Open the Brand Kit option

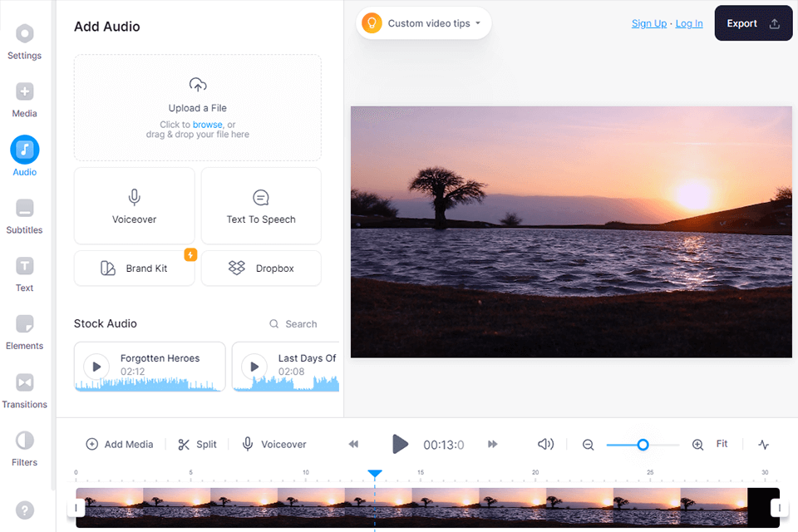(135, 268)
